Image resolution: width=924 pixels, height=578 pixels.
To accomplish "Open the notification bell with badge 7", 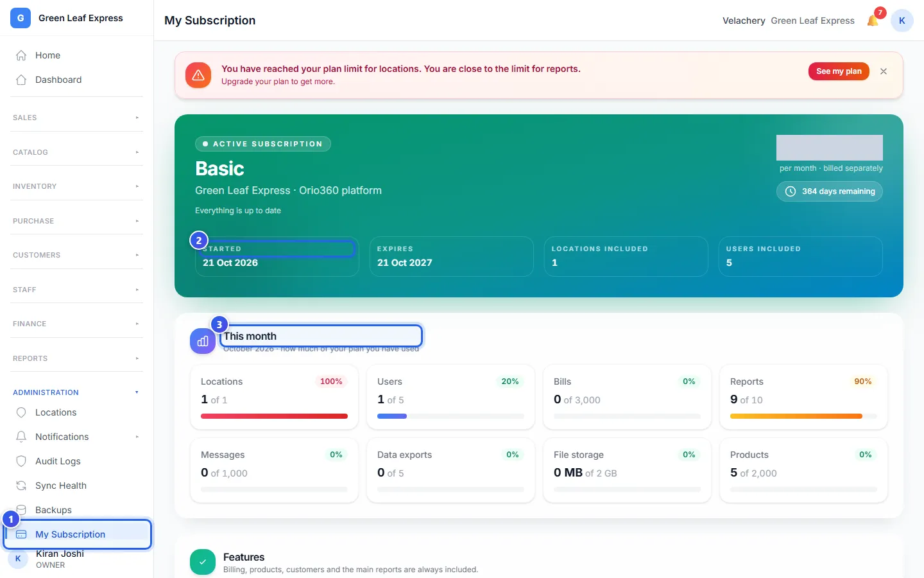I will click(873, 21).
